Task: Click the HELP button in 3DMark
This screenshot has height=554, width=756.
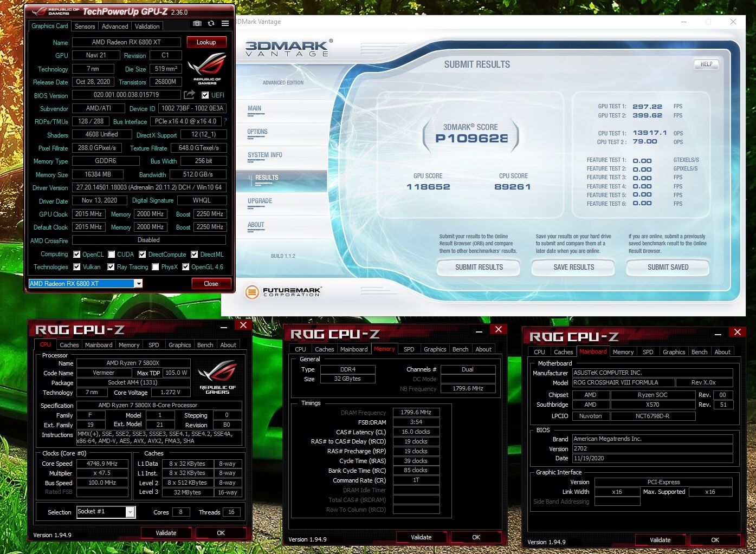Action: coord(707,64)
